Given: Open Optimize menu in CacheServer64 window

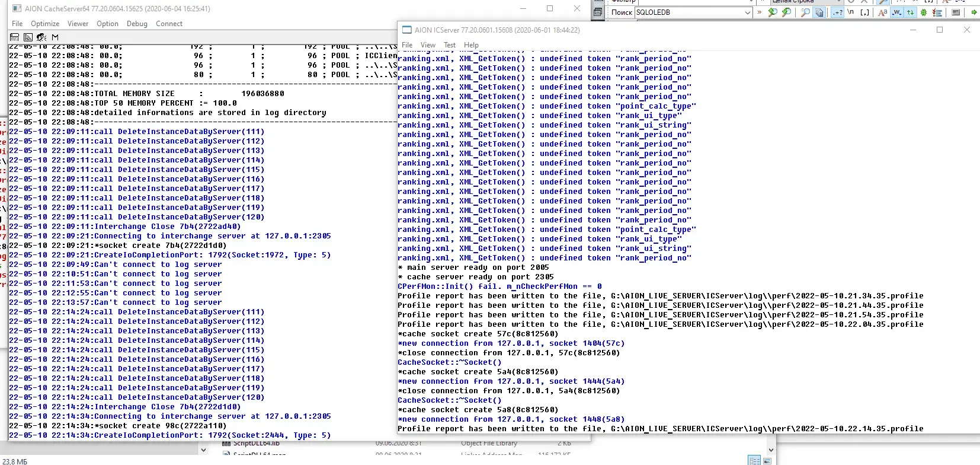Looking at the screenshot, I should 45,24.
